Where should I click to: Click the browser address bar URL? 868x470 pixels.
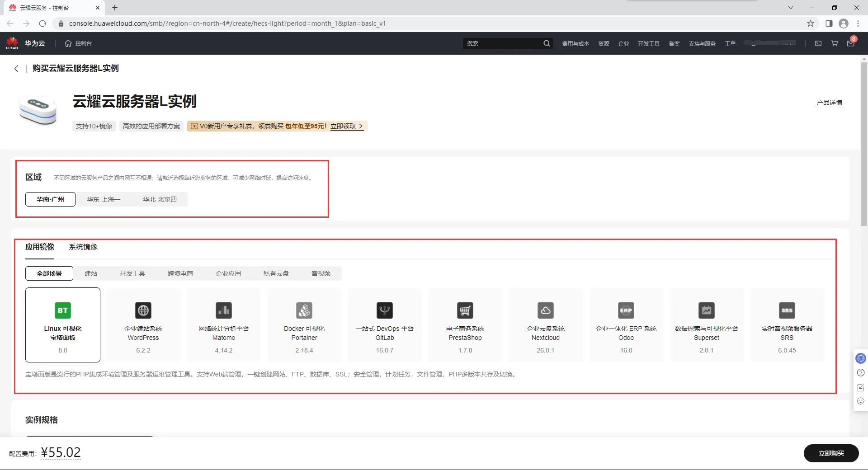tap(227, 23)
